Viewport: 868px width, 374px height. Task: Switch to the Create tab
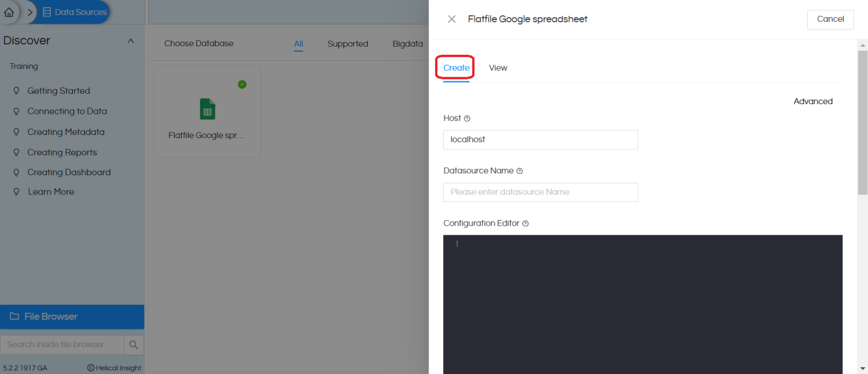point(456,68)
